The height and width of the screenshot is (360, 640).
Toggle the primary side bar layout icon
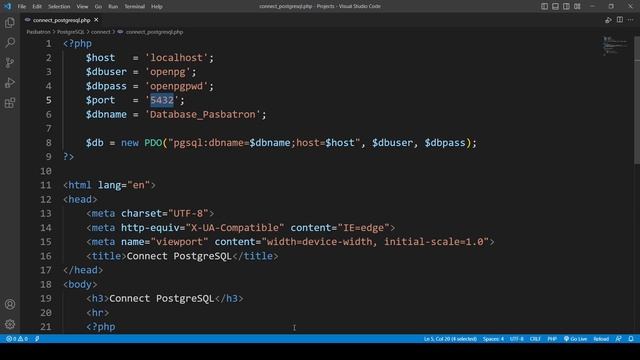pyautogui.click(x=544, y=6)
